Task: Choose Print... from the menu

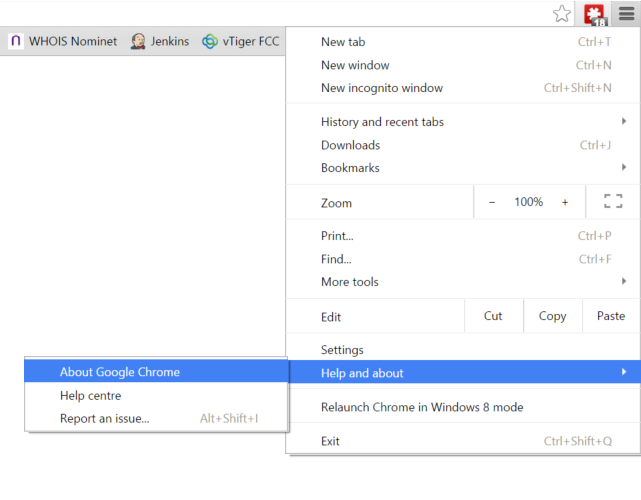Action: (463, 236)
